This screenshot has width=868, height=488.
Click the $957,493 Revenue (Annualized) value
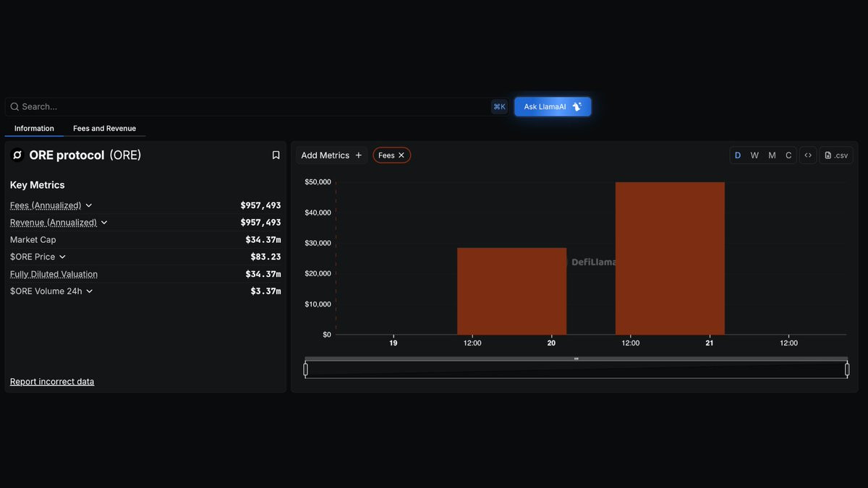click(260, 223)
